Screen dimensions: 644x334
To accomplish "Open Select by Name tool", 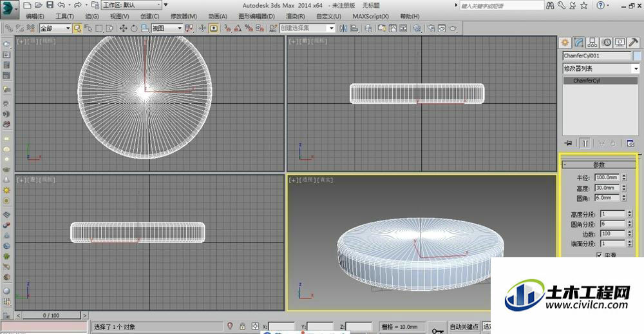I will click(88, 28).
